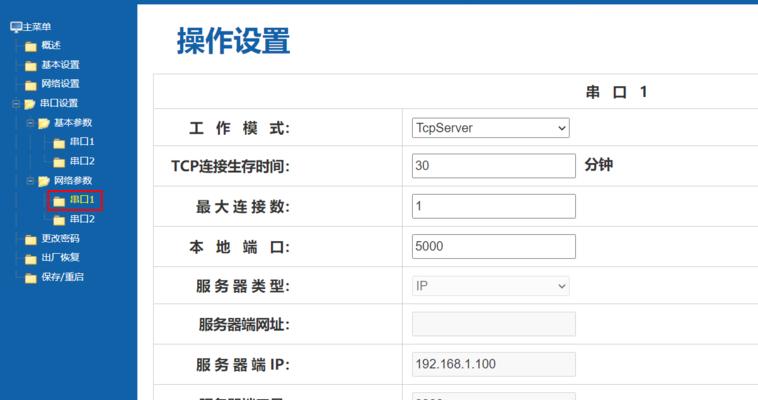Click the 工作模式 label
The image size is (758, 400).
[x=239, y=129]
